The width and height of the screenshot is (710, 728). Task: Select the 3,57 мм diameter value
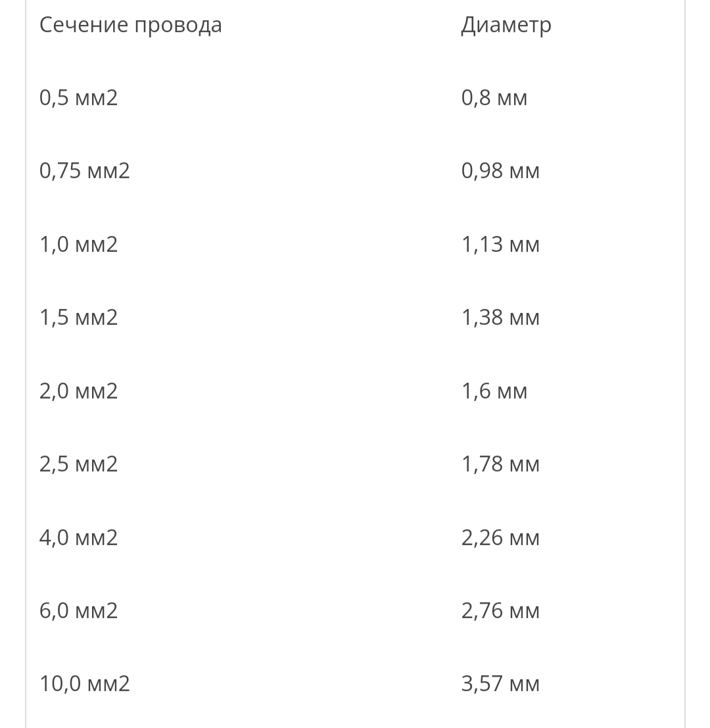click(500, 683)
